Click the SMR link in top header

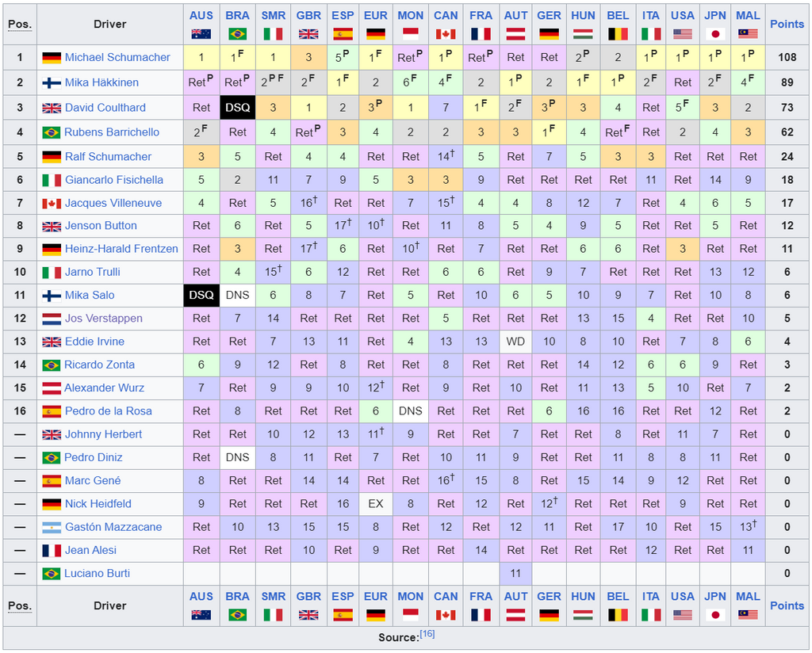coord(273,16)
